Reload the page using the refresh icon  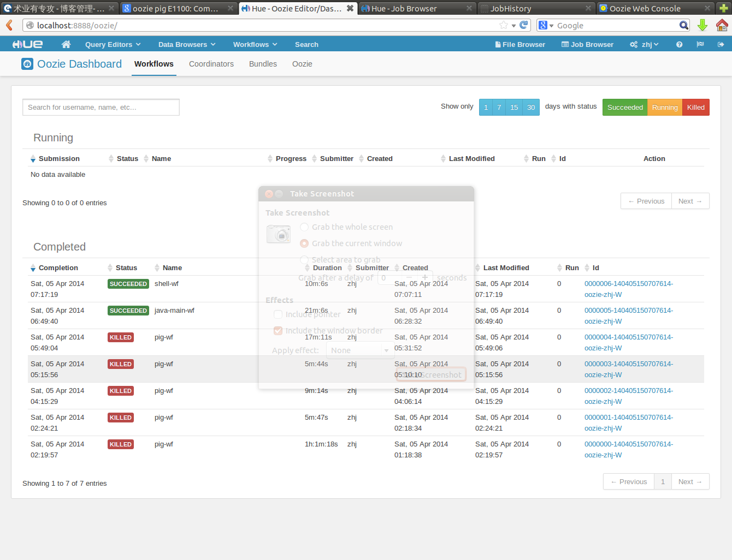tap(524, 25)
